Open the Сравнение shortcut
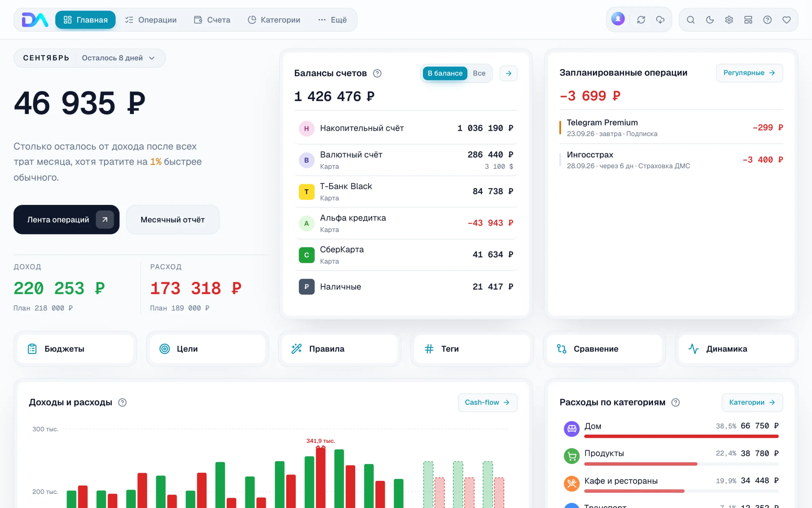 [604, 349]
